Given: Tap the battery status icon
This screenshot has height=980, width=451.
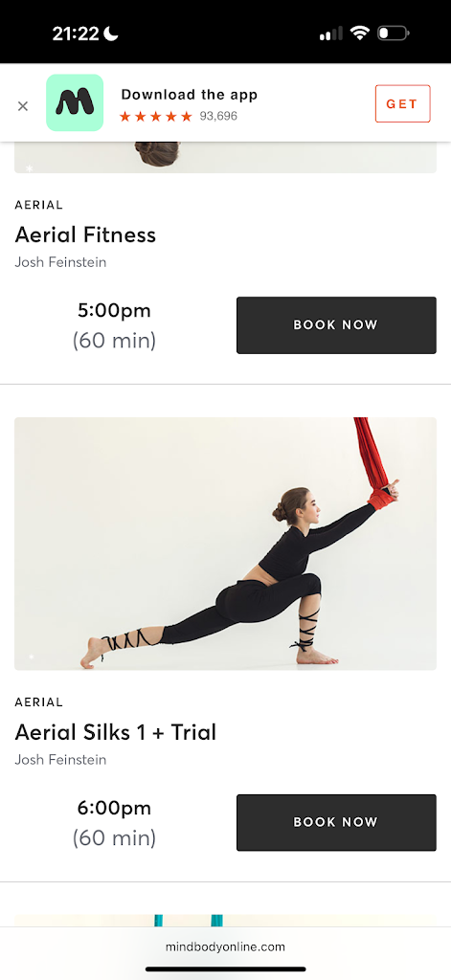Looking at the screenshot, I should click(x=393, y=33).
